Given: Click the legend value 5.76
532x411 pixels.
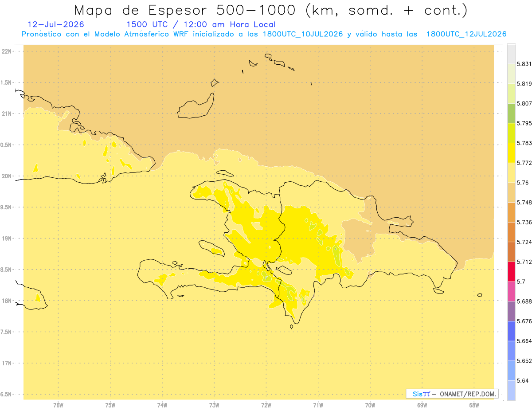Looking at the screenshot, I should tap(523, 183).
